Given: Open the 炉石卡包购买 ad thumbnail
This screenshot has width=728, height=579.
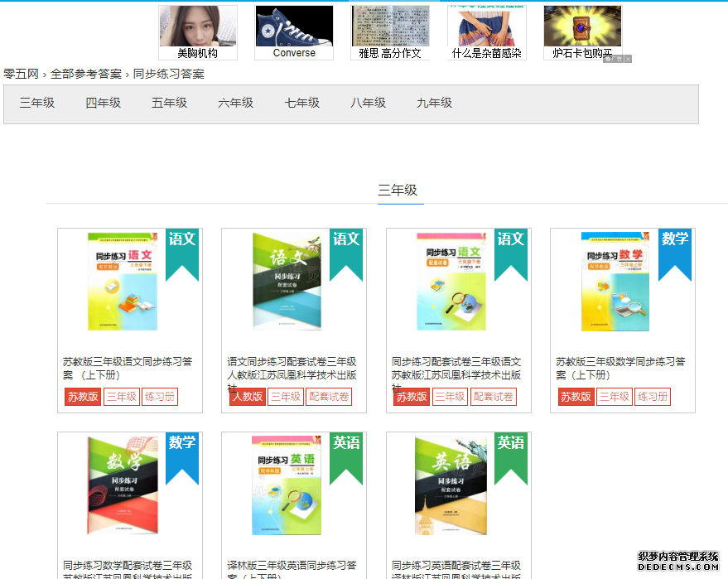Looking at the screenshot, I should click(x=583, y=32).
